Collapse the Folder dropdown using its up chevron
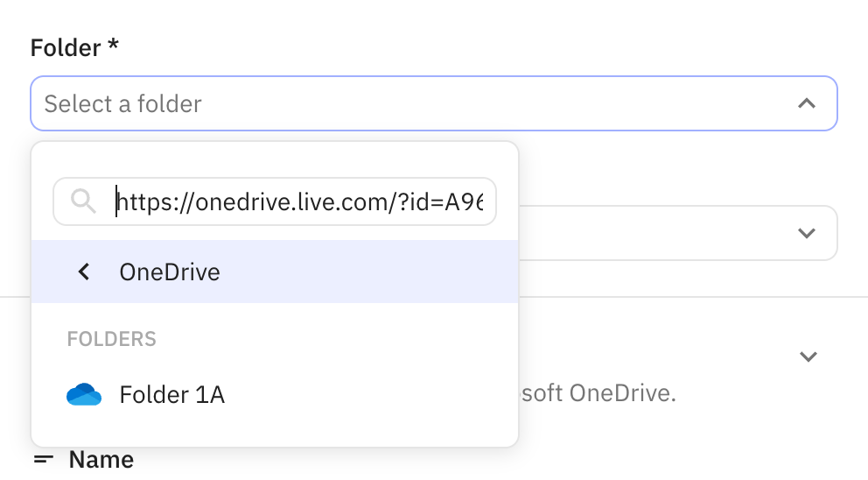The width and height of the screenshot is (868, 480). pyautogui.click(x=807, y=104)
